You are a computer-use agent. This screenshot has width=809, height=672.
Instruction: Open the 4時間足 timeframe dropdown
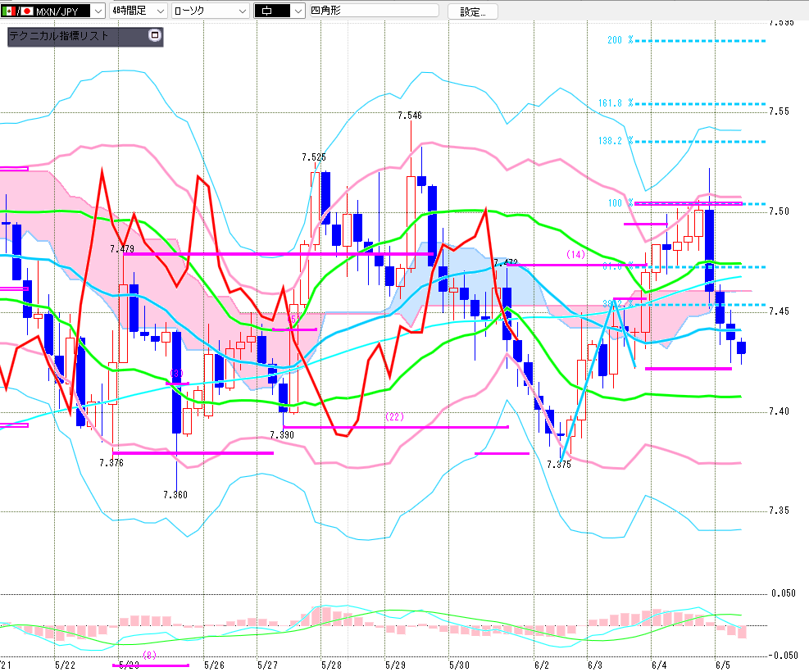coord(139,11)
